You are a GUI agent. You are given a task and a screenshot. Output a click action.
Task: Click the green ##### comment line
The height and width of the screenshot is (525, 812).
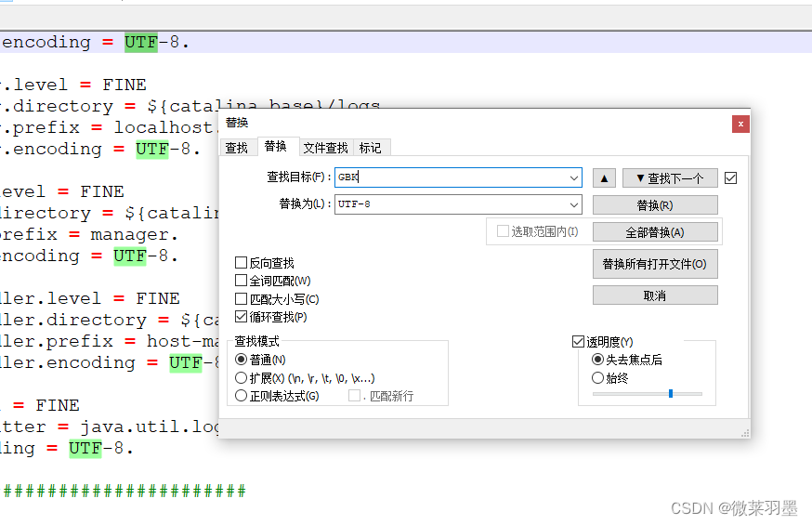[x=124, y=491]
